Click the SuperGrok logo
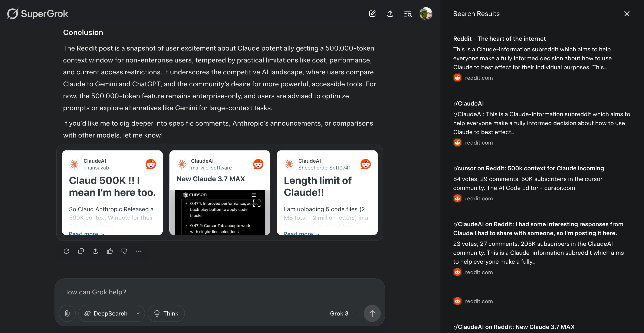 (x=37, y=13)
